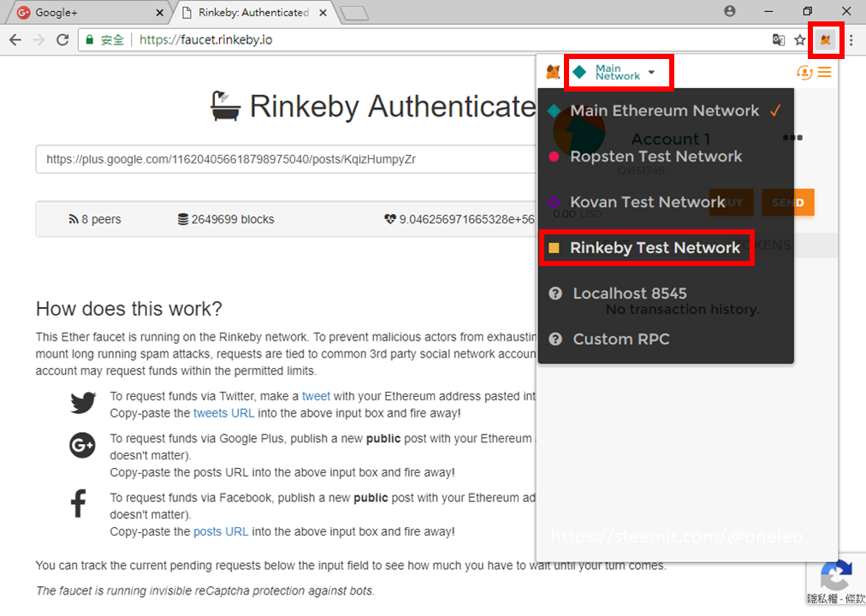Click the tweet link
Screen dimensions: 866x616
click(x=316, y=396)
